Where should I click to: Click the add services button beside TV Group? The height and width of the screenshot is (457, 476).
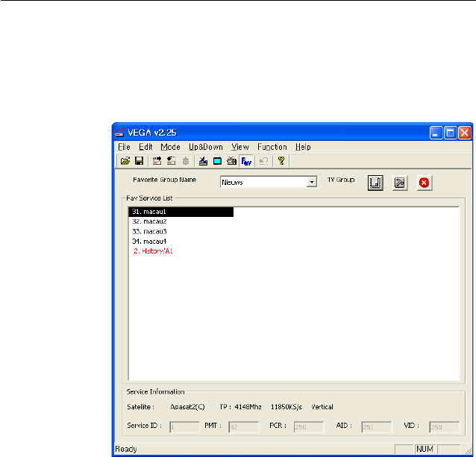click(375, 183)
